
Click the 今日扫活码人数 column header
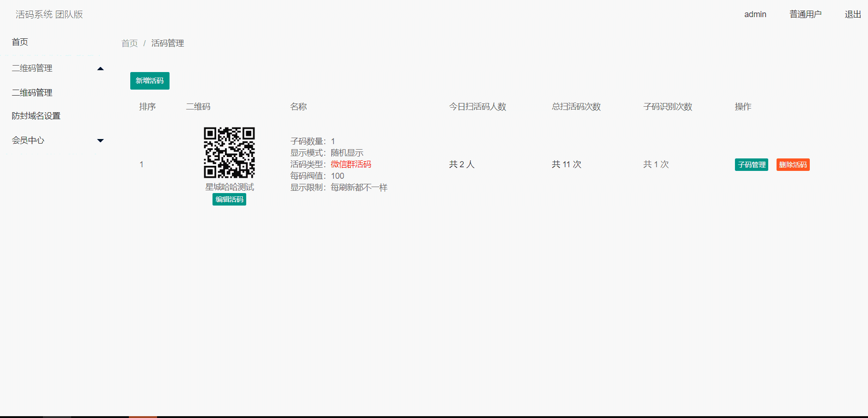click(x=478, y=107)
